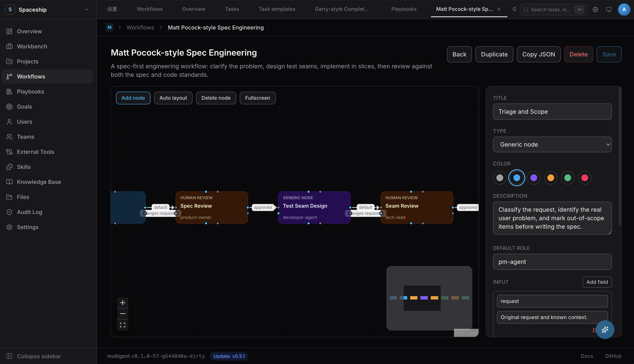This screenshot has width=634, height=364.
Task: Click the Save workflow button
Action: pos(609,54)
